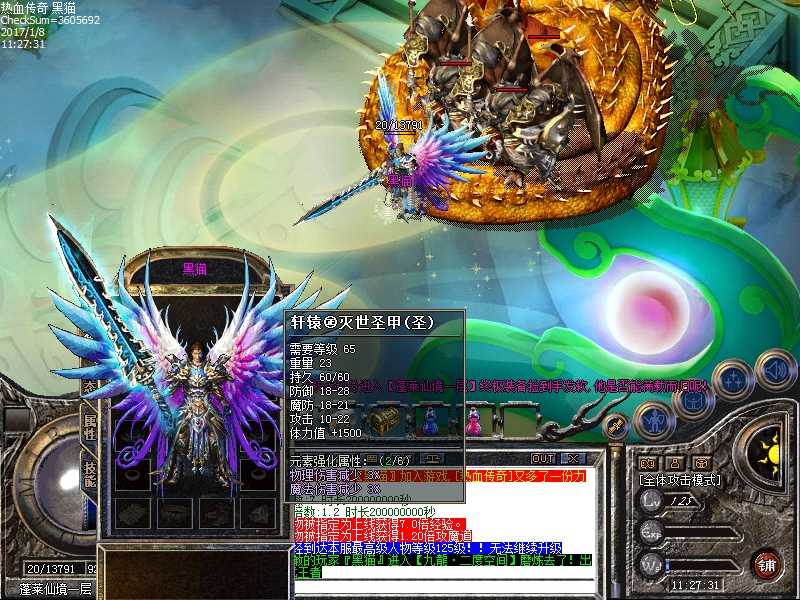Use the blue potion in quick slot
The height and width of the screenshot is (600, 800).
coord(429,420)
